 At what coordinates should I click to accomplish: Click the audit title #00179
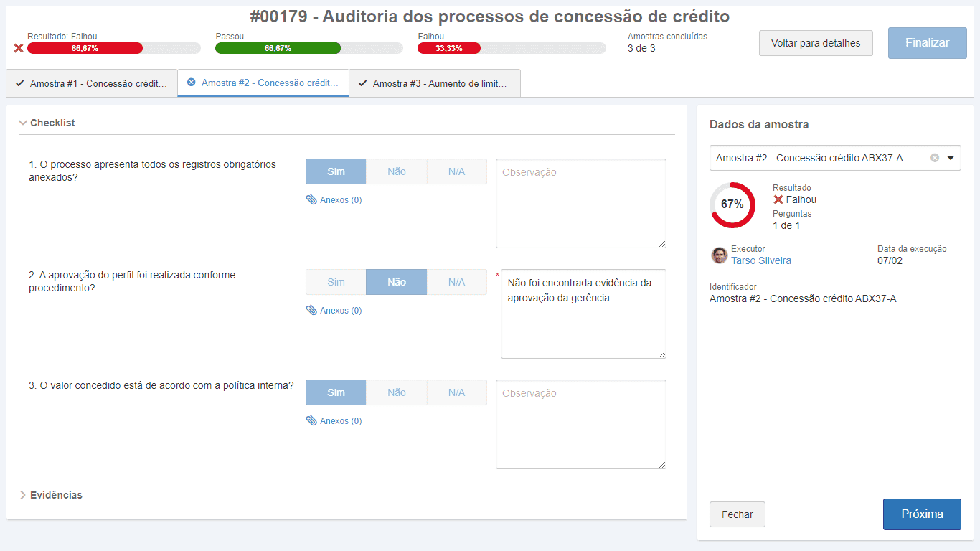click(490, 17)
